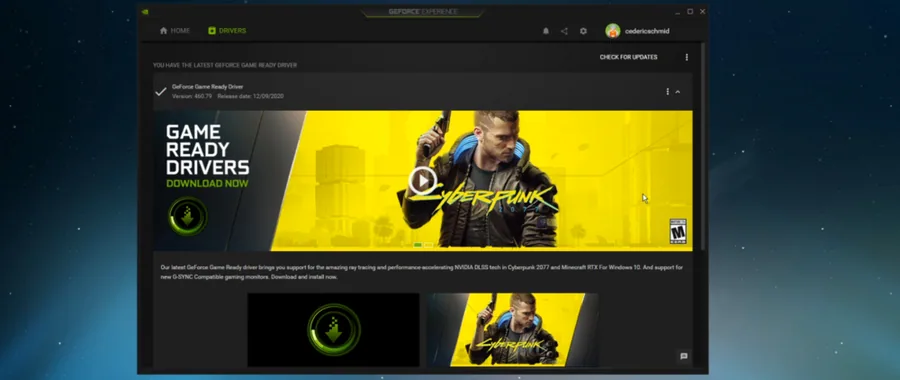The image size is (900, 380).
Task: Click Download Now text on banner
Action: point(207,184)
